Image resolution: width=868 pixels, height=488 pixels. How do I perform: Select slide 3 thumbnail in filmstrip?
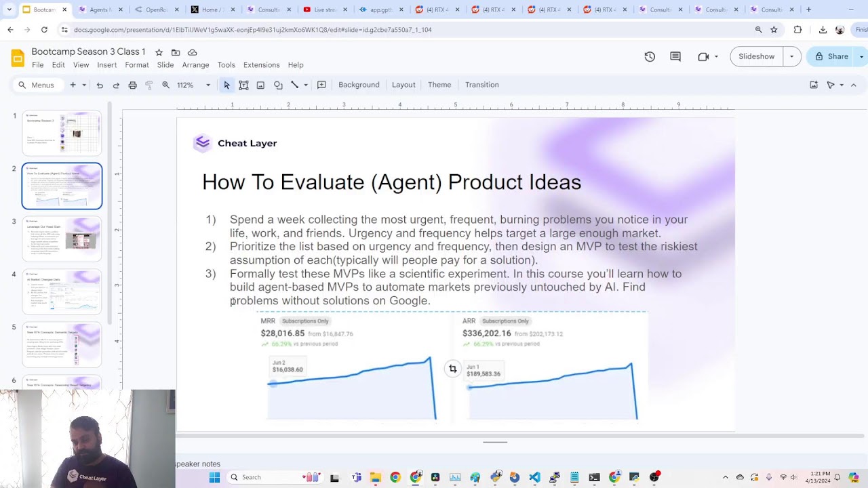(x=62, y=239)
